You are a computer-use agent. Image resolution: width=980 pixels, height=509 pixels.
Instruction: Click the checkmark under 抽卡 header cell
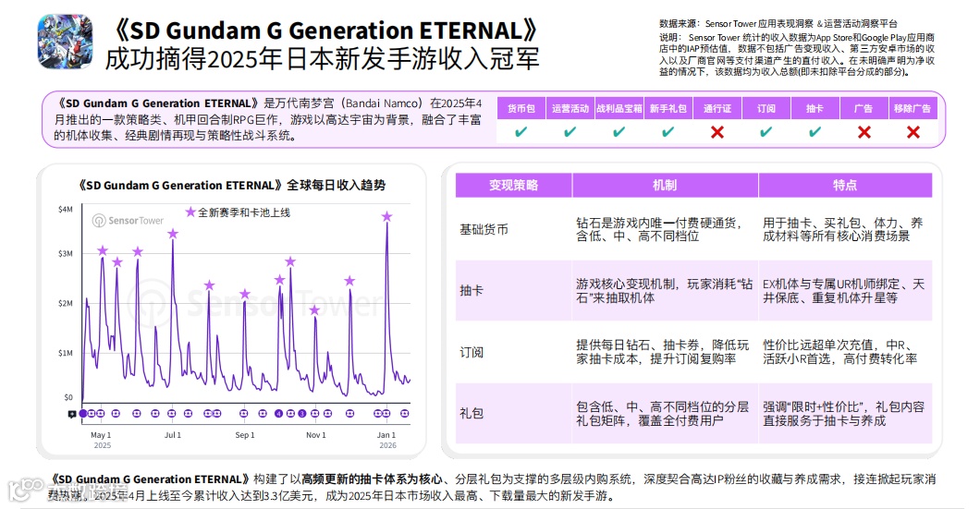click(x=815, y=132)
